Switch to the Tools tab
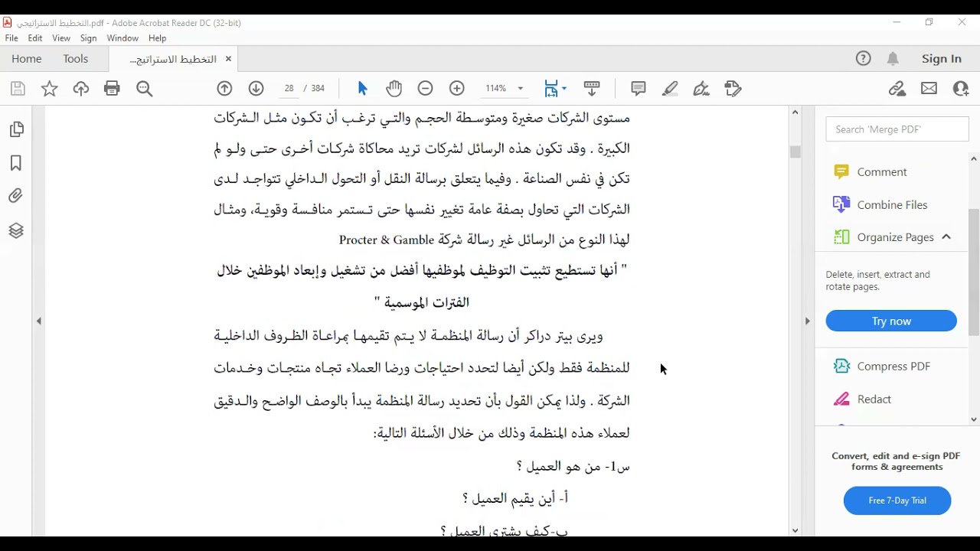980x551 pixels. (76, 59)
